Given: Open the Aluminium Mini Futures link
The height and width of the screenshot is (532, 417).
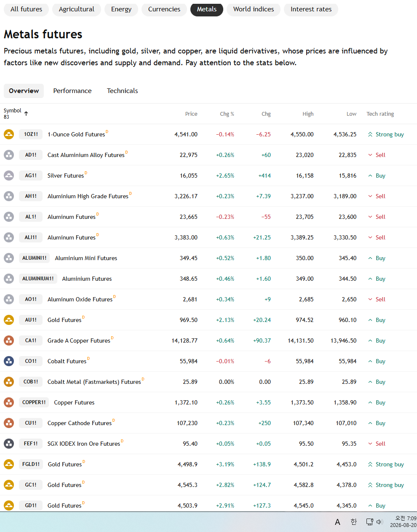Looking at the screenshot, I should tap(86, 258).
